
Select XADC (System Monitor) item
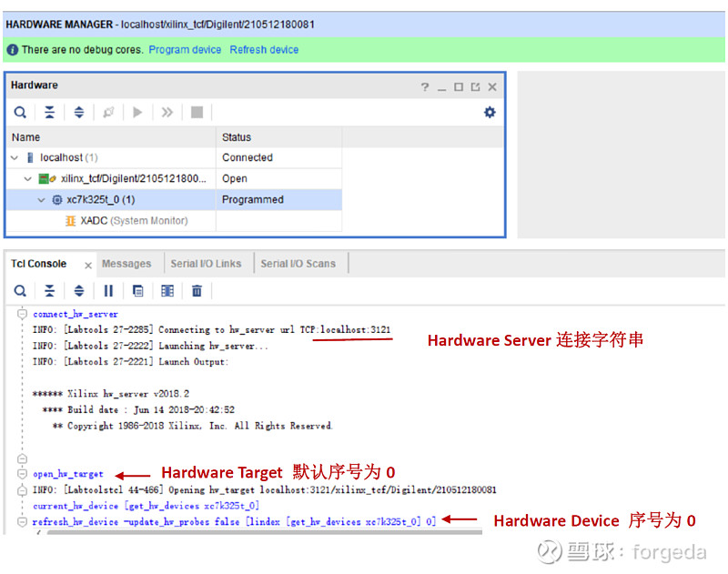pyautogui.click(x=134, y=221)
